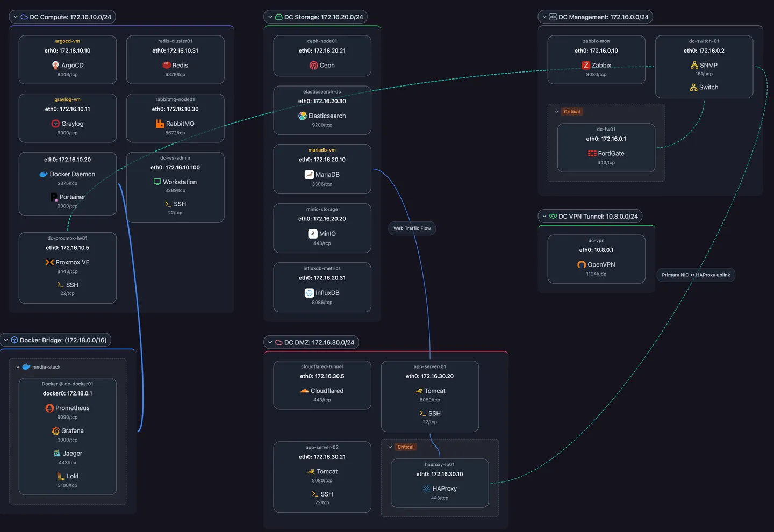Click the FortiGate firewall icon
Screen dimensions: 774x532
[x=592, y=153]
